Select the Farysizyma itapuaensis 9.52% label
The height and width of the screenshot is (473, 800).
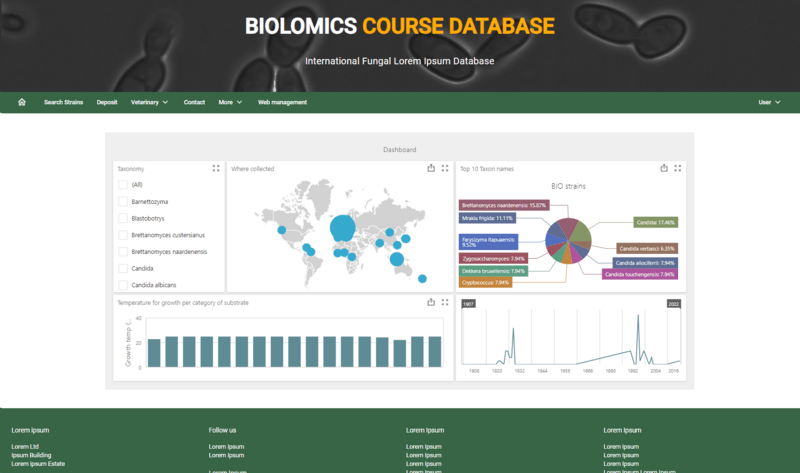coord(488,242)
